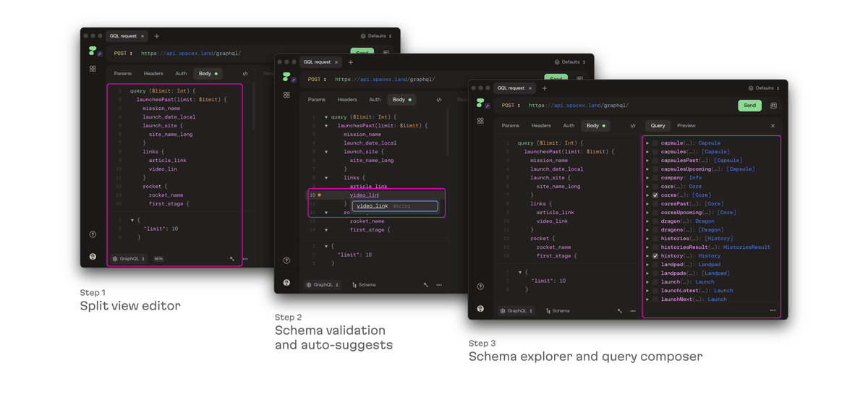Switch to the Auth tab in Step 3
Viewport: 868px width, 413px height.
coord(569,126)
